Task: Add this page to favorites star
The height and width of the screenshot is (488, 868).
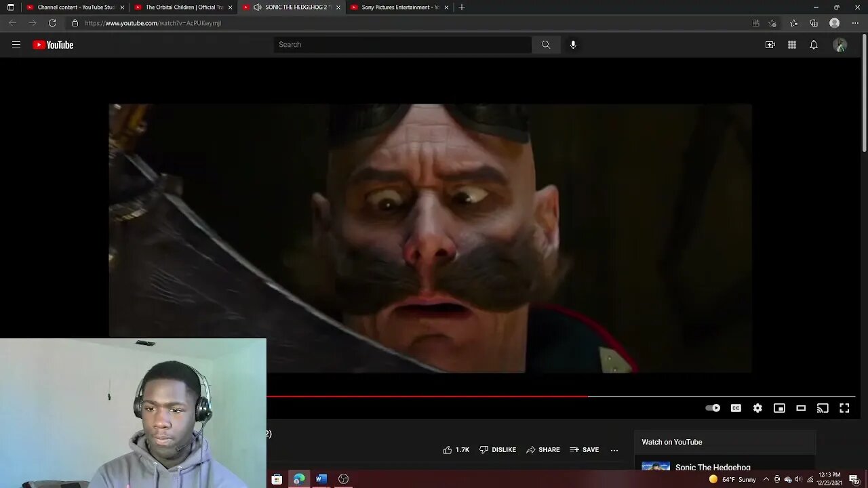Action: (x=772, y=23)
